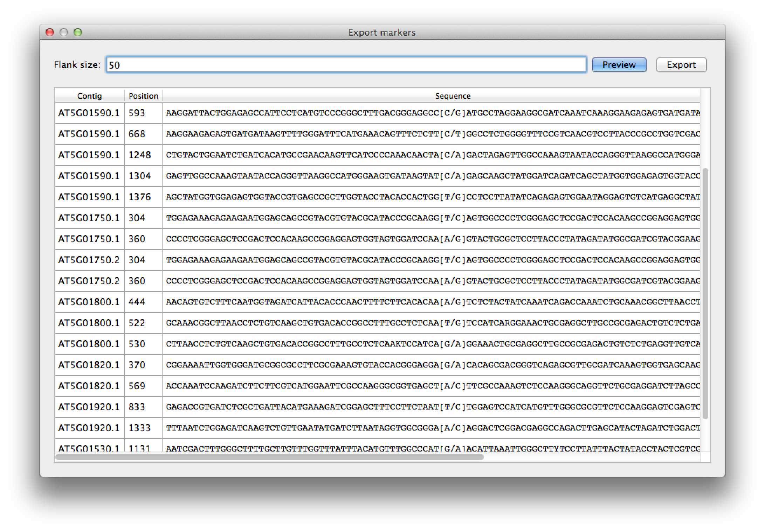Click the green zoom window button

click(78, 33)
